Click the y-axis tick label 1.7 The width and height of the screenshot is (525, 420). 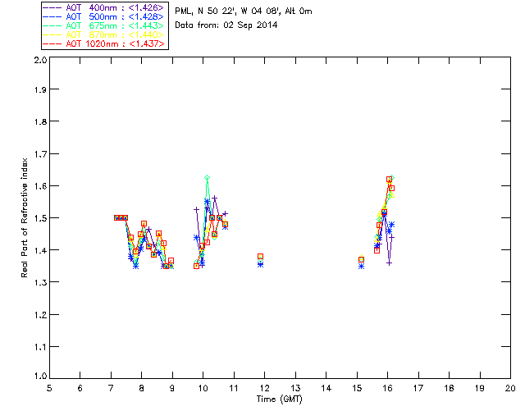[x=40, y=154]
